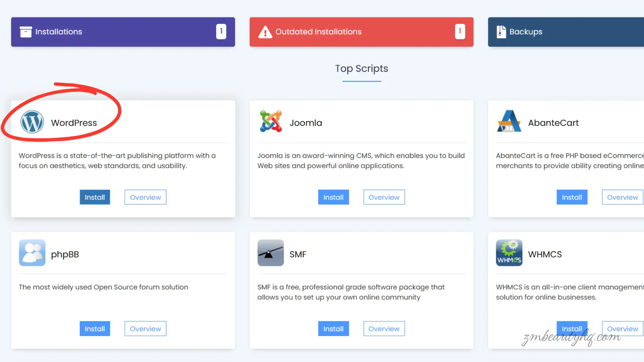
Task: Install AbanteCart
Action: tap(572, 197)
